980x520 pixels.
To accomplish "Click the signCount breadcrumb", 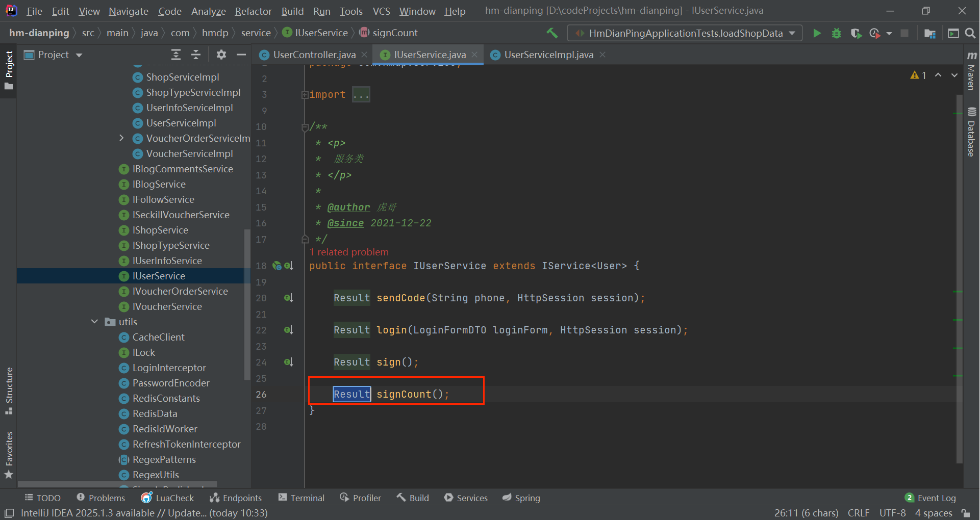I will (389, 33).
